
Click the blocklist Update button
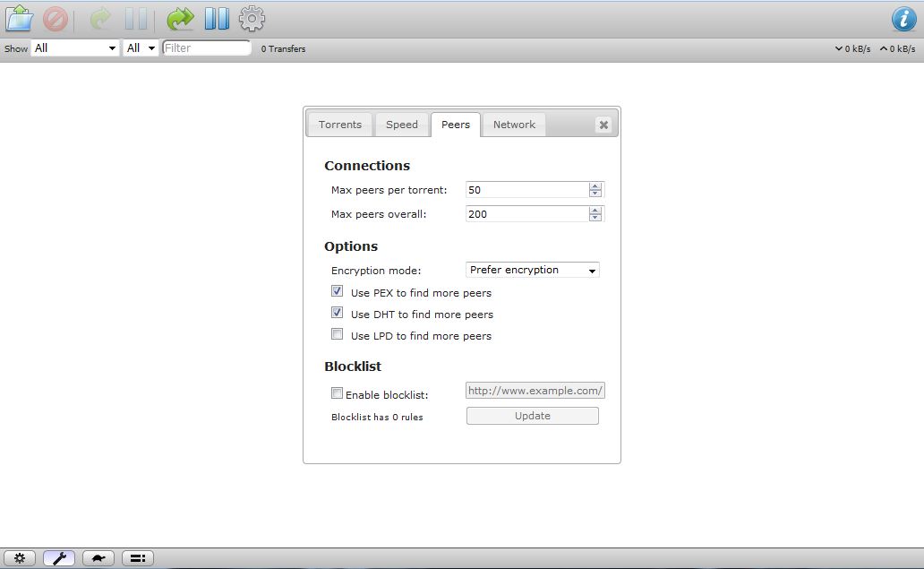tap(533, 416)
